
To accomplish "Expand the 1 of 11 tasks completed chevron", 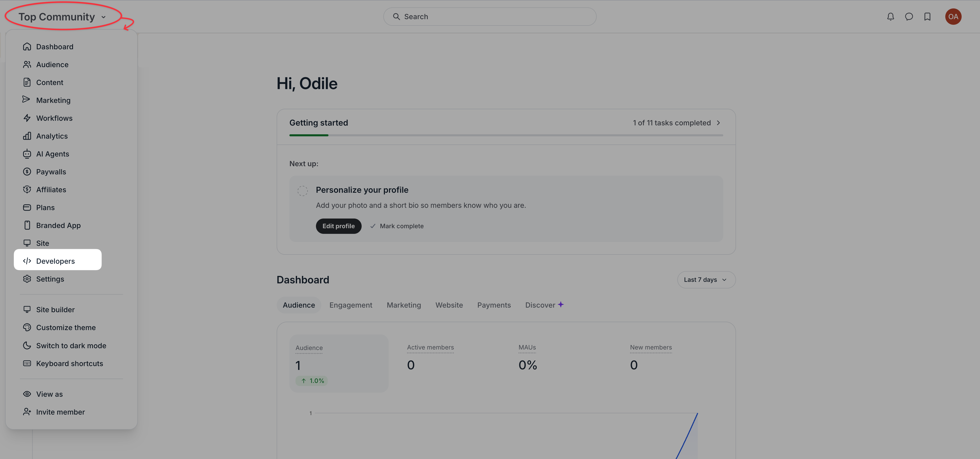I will [x=718, y=123].
